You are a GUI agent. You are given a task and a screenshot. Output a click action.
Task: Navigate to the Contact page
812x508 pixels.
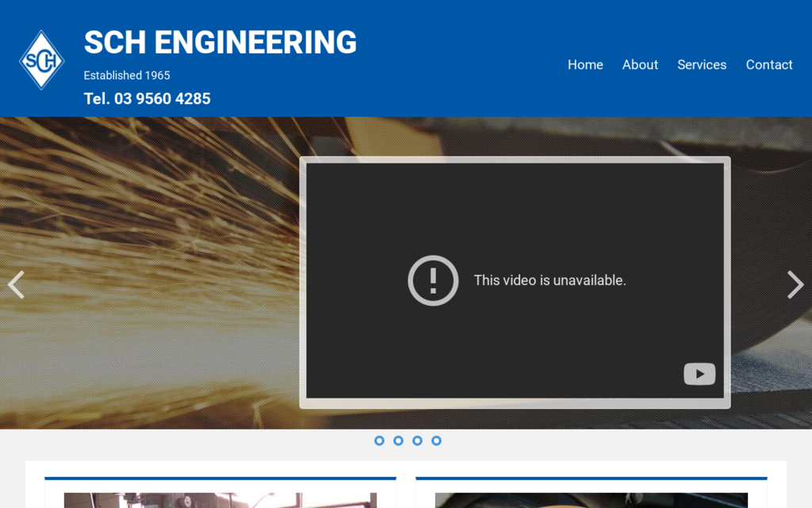(769, 65)
